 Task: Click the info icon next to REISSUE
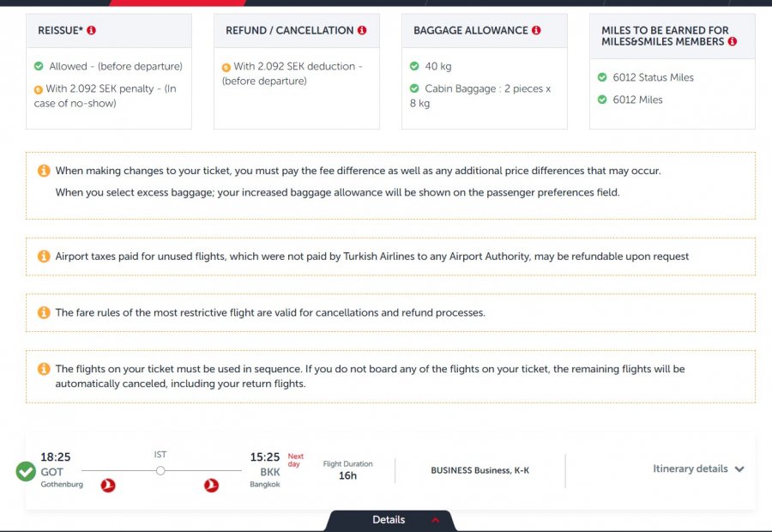tap(92, 30)
